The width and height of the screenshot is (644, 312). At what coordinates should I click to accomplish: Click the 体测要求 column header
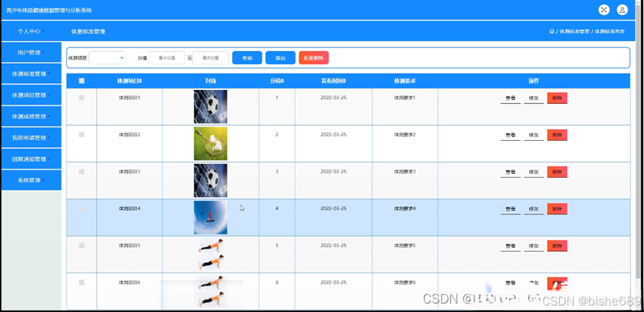(x=405, y=81)
